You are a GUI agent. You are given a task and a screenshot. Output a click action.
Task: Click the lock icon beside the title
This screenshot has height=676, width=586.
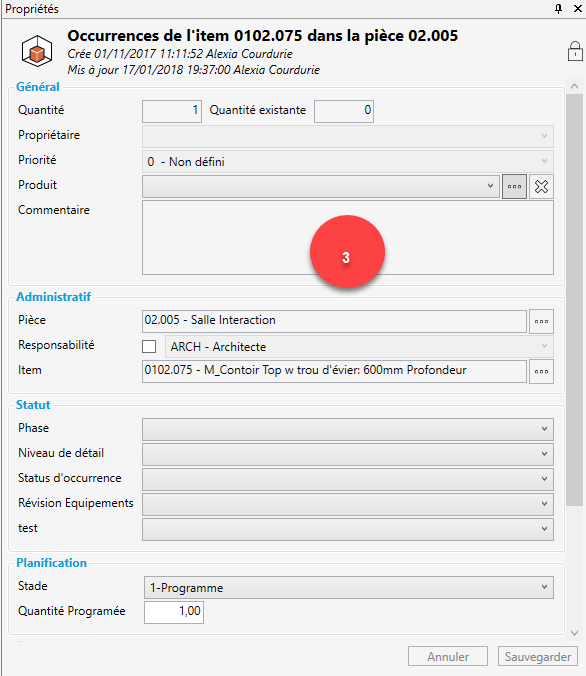tap(575, 51)
